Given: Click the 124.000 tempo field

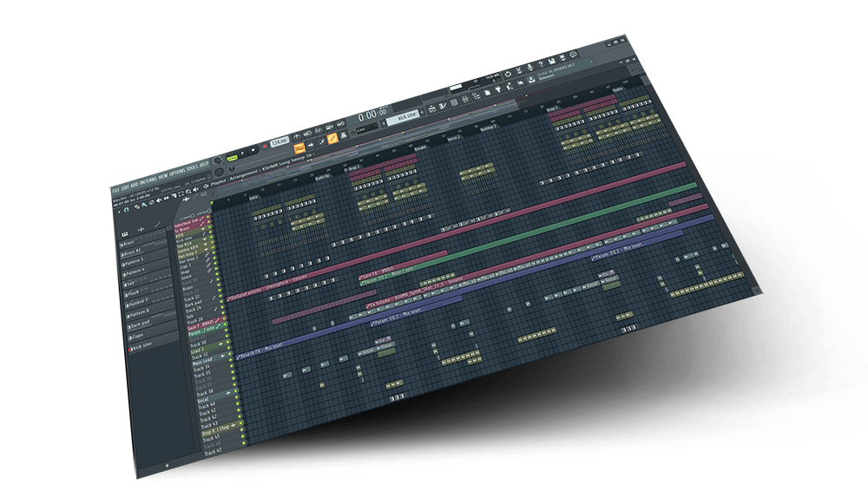Looking at the screenshot, I should (x=279, y=141).
